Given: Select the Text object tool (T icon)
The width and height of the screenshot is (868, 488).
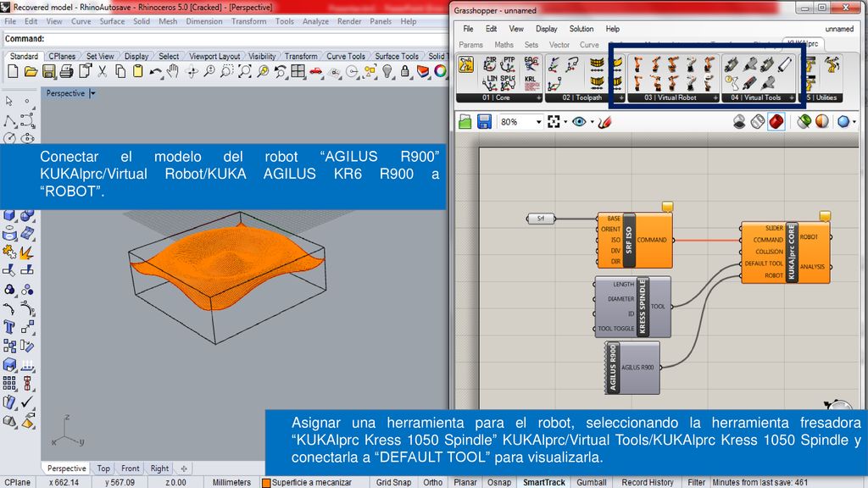Looking at the screenshot, I should pos(9,327).
